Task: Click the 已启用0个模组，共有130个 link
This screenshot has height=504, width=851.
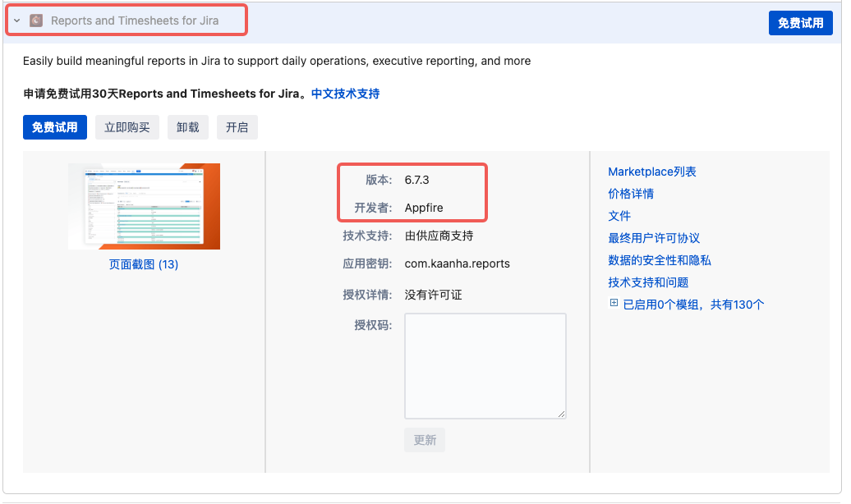Action: (693, 305)
